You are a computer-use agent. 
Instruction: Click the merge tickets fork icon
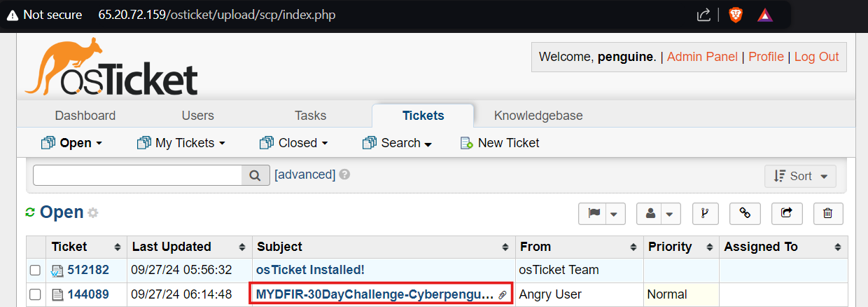click(x=706, y=214)
